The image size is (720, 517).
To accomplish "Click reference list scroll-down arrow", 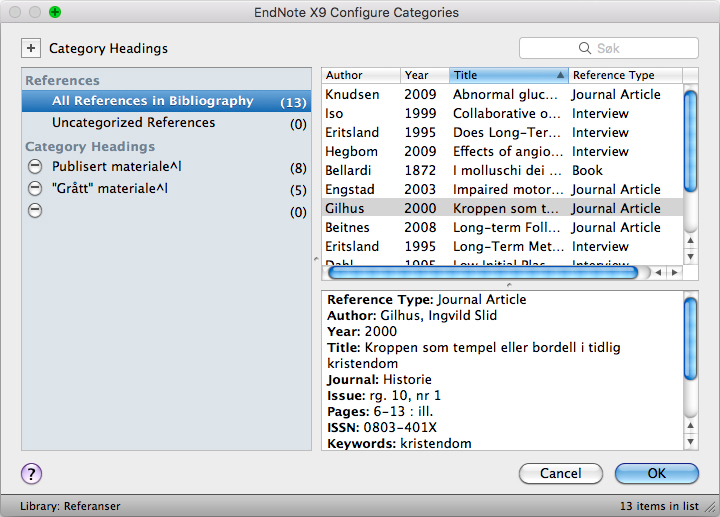I will point(690,257).
